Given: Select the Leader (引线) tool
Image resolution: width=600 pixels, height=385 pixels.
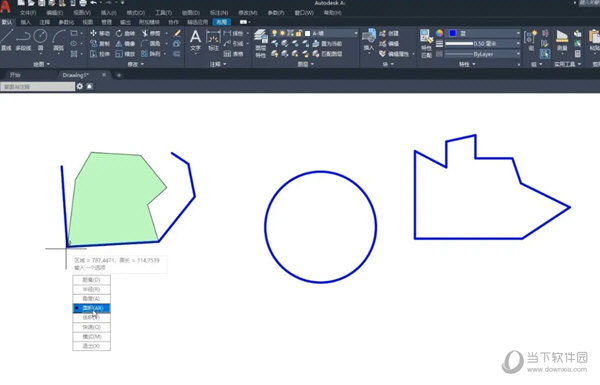Looking at the screenshot, I should click(233, 44).
